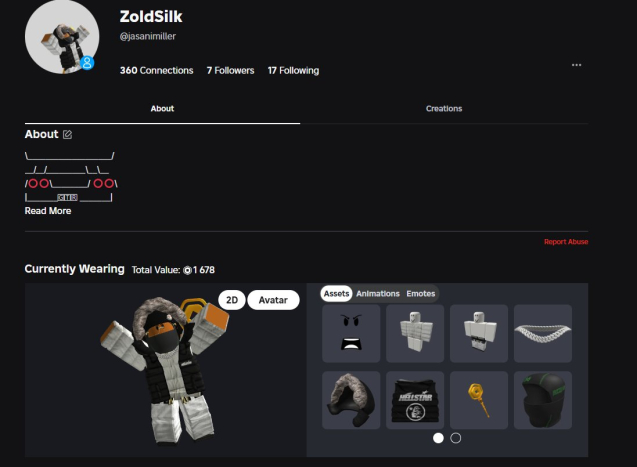The width and height of the screenshot is (637, 467).
Task: Open the Animations tab in wearing panel
Action: [x=378, y=294]
